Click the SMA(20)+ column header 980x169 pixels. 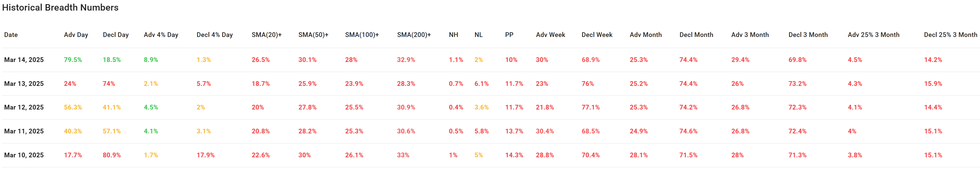266,35
